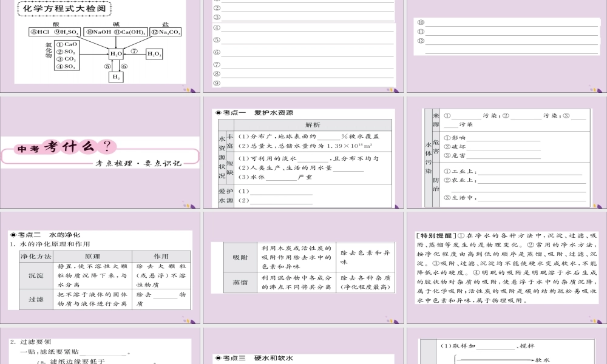Click ① CaO in the oxide list
The image size is (607, 364).
67,44
